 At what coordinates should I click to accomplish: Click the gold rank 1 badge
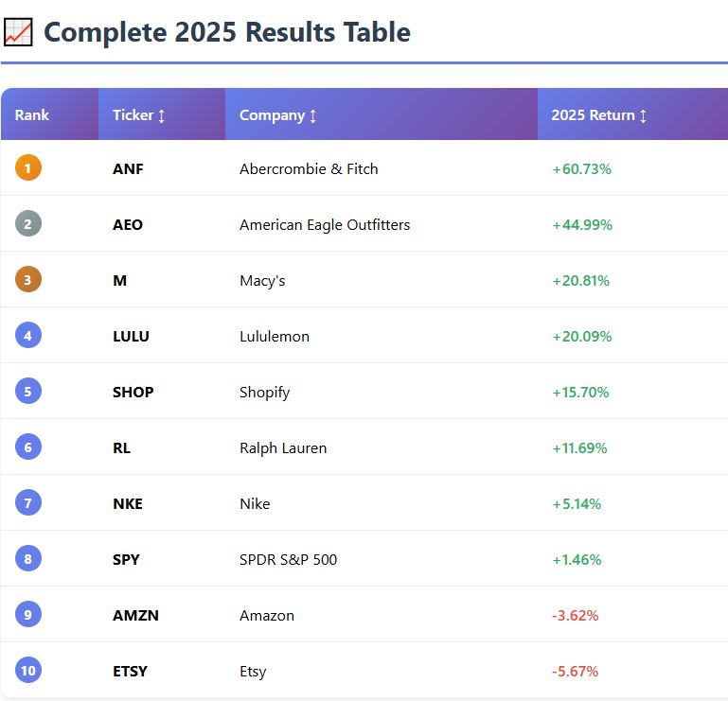coord(28,168)
